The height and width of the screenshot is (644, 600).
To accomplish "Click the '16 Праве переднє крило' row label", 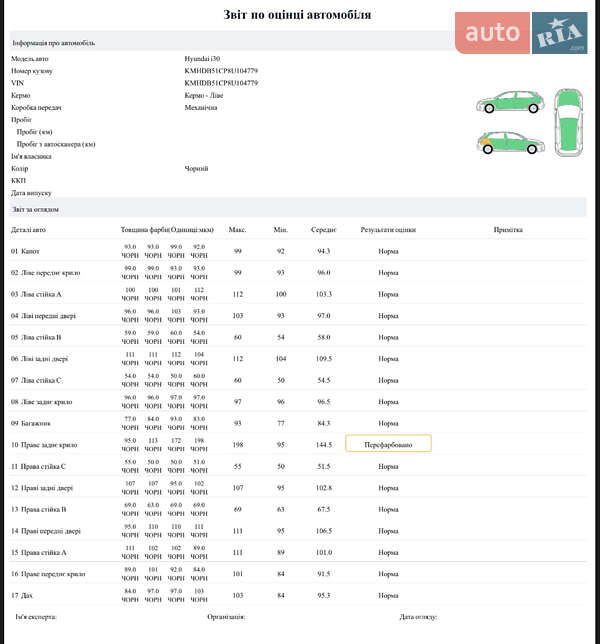I will pyautogui.click(x=48, y=574).
